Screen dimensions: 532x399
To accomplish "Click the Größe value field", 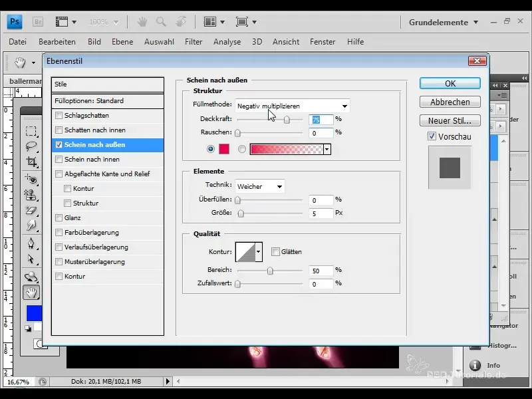I will click(x=321, y=213).
